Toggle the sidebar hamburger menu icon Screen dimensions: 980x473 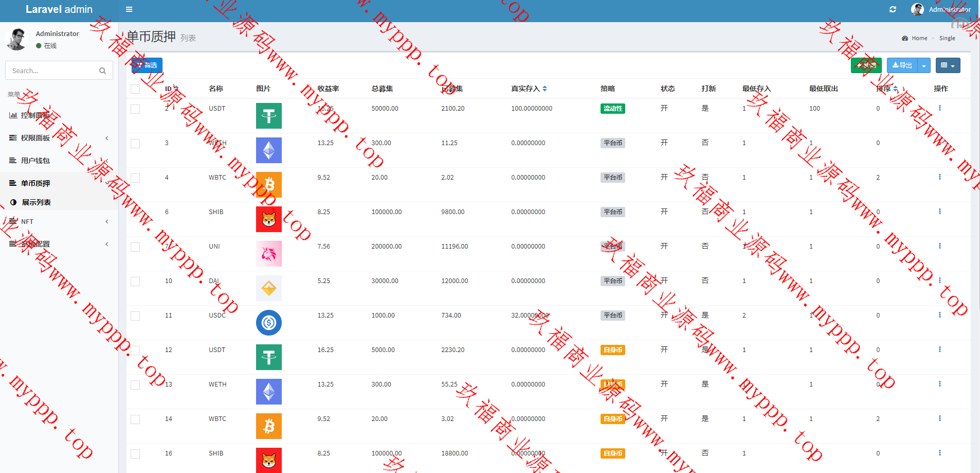coord(129,9)
